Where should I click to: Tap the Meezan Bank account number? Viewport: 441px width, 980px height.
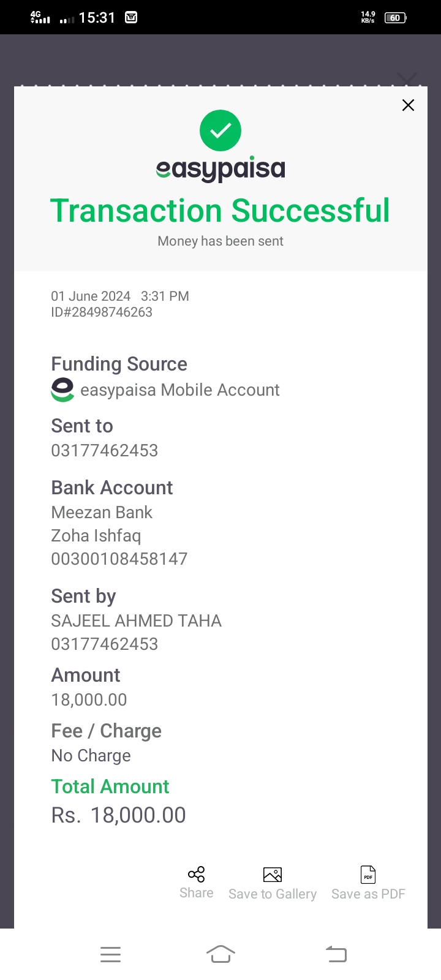pos(119,559)
